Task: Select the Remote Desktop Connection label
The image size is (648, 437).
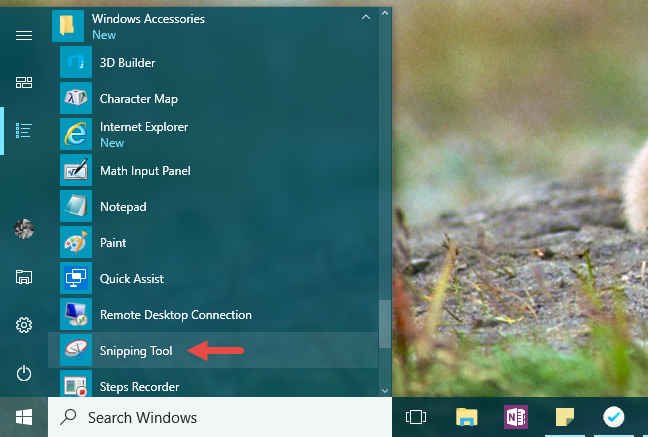Action: (x=176, y=315)
